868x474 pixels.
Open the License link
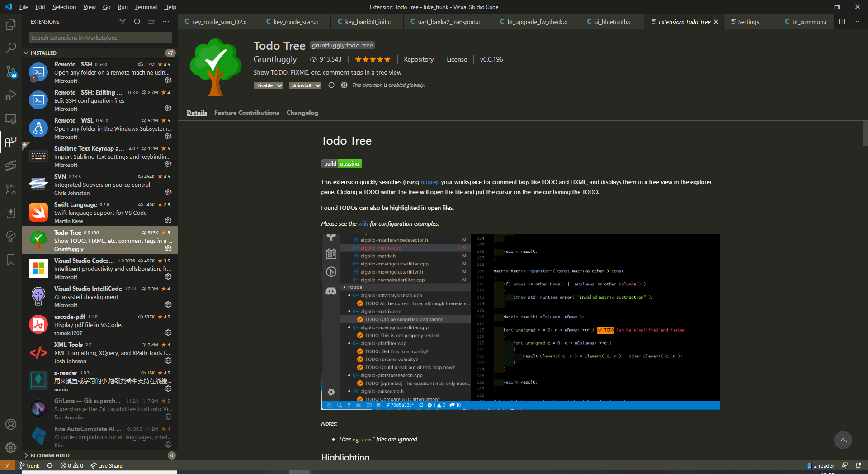[x=457, y=59]
